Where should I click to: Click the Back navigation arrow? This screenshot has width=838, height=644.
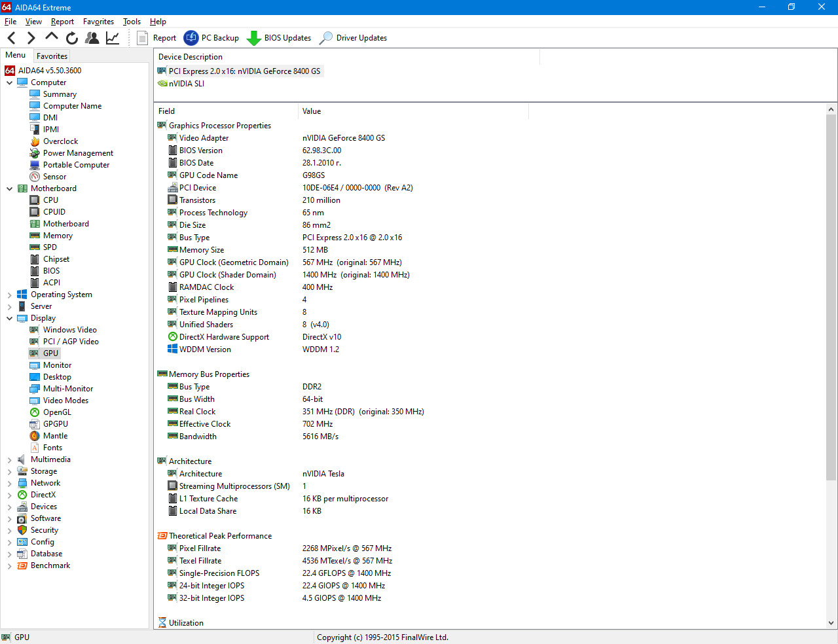click(x=12, y=38)
